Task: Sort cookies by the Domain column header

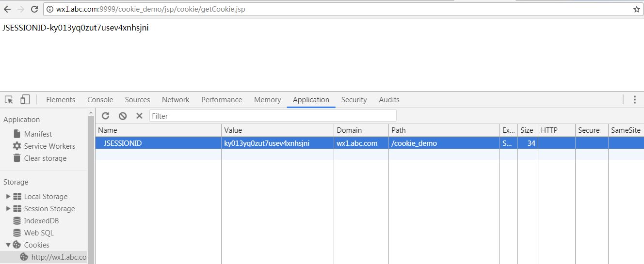Action: (361, 130)
